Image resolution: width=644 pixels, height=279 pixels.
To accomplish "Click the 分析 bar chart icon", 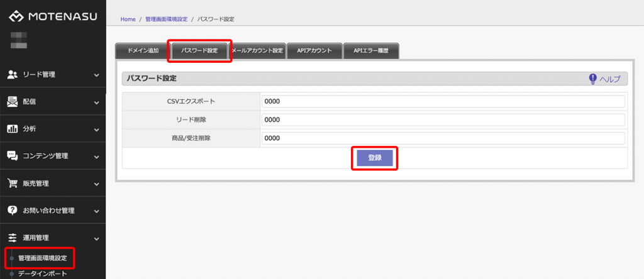I will pyautogui.click(x=12, y=129).
